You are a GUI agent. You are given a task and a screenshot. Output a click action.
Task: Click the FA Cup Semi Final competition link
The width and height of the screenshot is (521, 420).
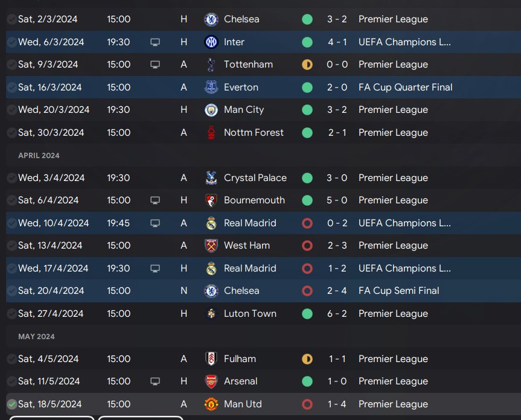tap(398, 291)
